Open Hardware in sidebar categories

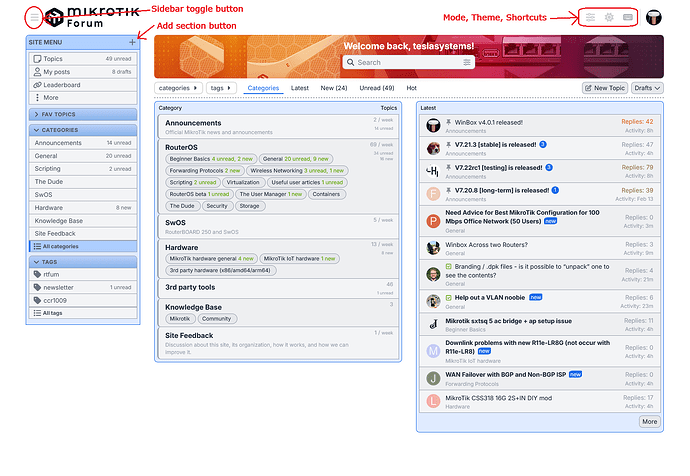pyautogui.click(x=83, y=208)
